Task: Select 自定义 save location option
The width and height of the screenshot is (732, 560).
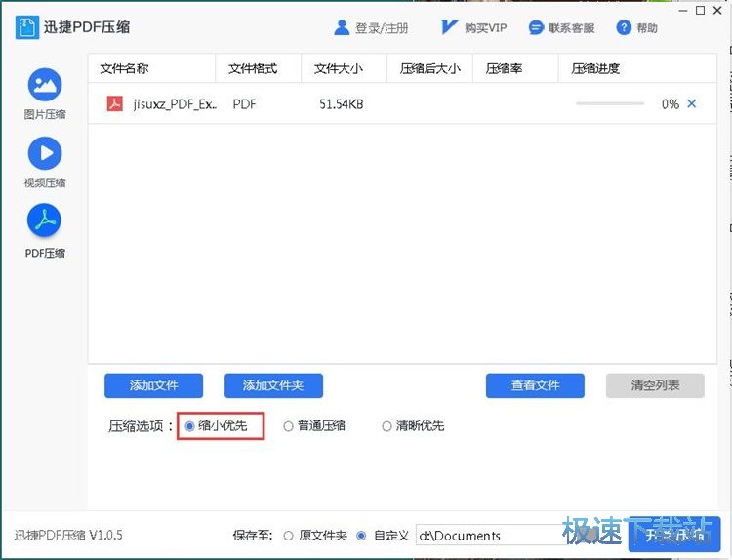Action: [383, 536]
